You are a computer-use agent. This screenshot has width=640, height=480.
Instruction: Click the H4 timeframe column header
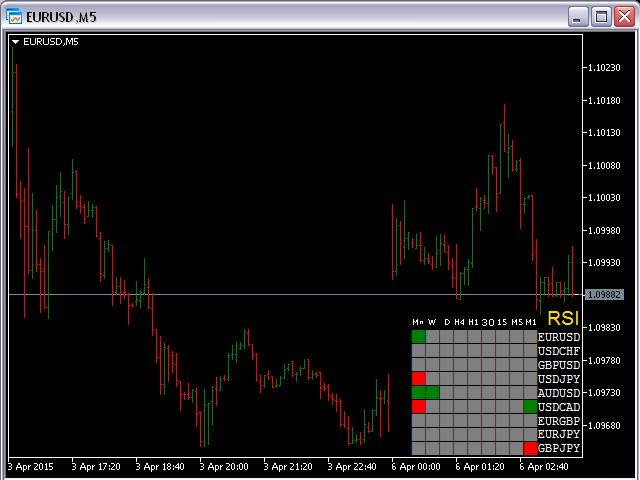point(460,322)
